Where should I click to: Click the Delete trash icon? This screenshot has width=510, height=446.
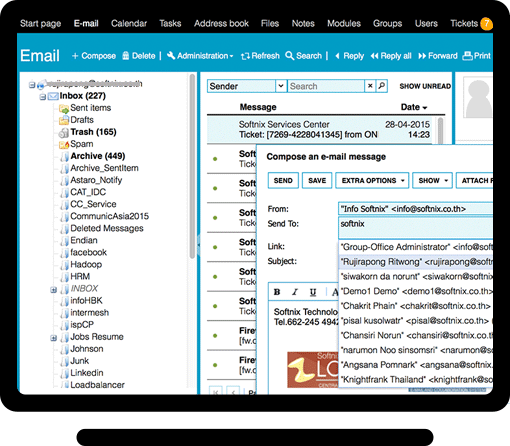126,56
